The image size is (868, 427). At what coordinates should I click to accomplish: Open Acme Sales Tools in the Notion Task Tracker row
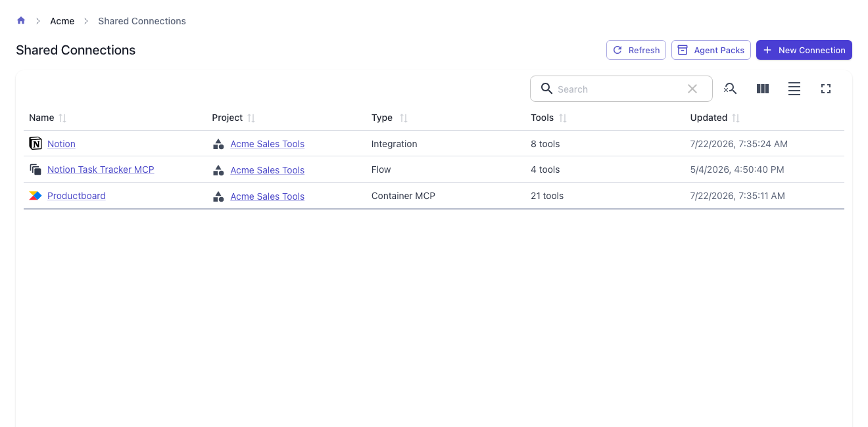(267, 170)
